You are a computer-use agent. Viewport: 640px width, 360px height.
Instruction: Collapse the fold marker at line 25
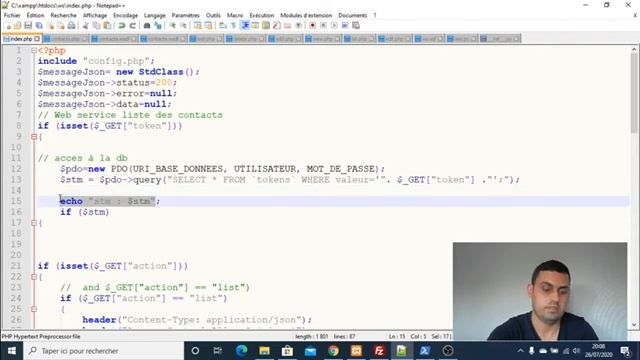pos(34,309)
